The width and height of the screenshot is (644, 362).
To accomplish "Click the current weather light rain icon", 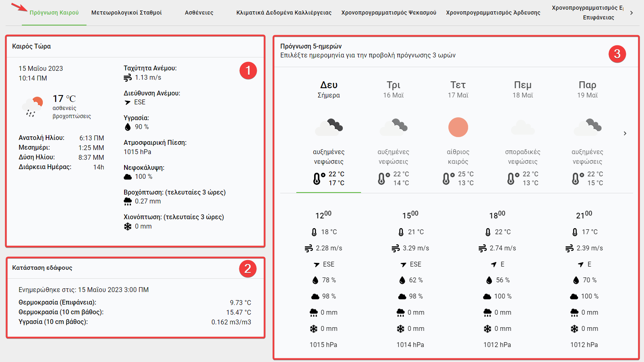I will pos(33,107).
